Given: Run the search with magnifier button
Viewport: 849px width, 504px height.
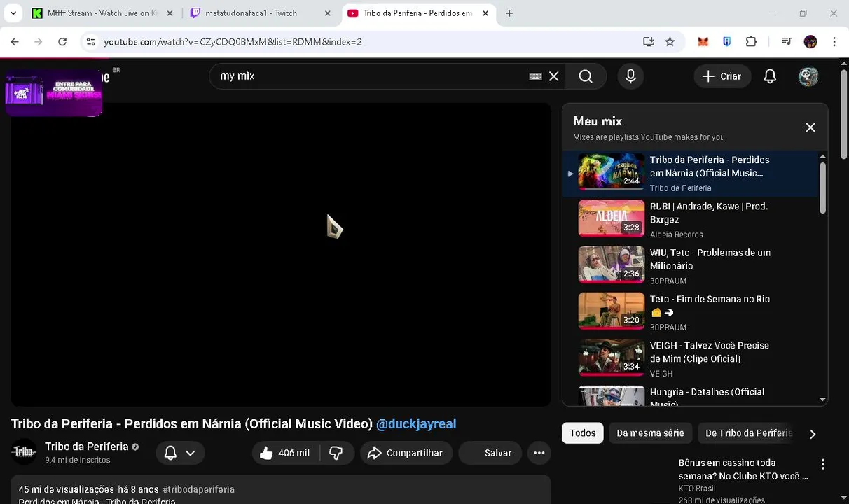Looking at the screenshot, I should [x=586, y=76].
